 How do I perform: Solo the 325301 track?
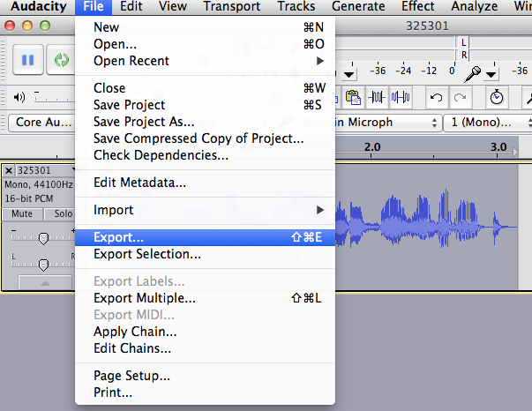pos(60,214)
